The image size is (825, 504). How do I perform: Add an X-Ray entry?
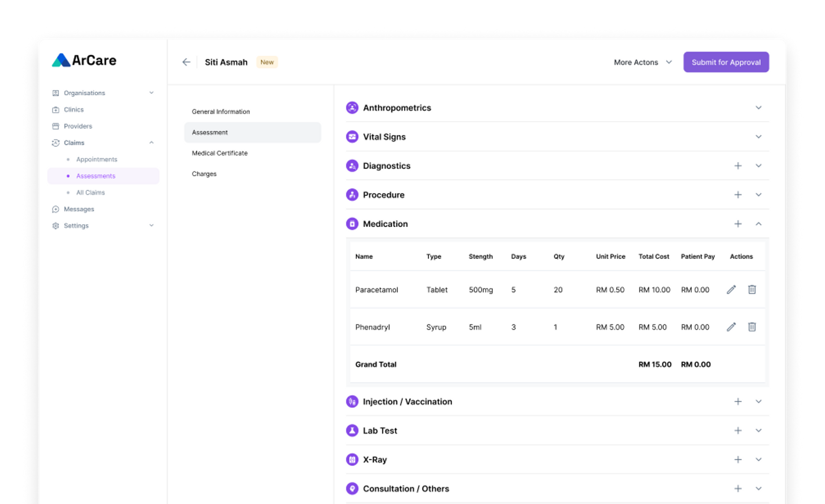[x=738, y=460]
